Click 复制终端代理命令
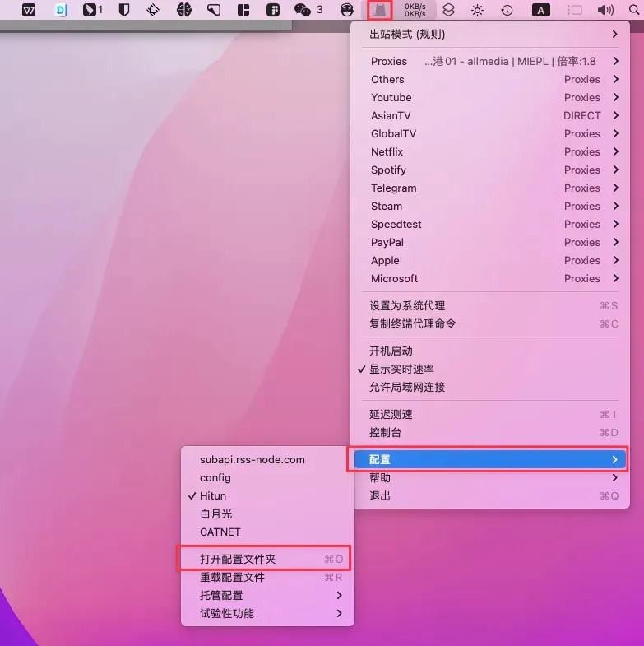Viewport: 644px width, 646px height. (490, 324)
